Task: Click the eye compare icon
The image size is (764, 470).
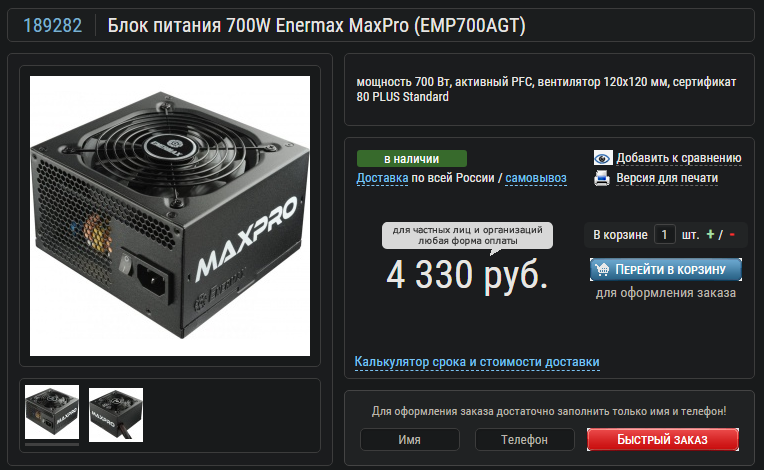Action: [x=603, y=158]
